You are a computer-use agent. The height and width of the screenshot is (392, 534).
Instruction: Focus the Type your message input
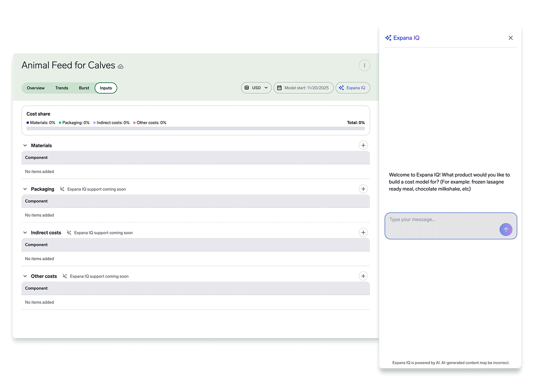pyautogui.click(x=451, y=226)
